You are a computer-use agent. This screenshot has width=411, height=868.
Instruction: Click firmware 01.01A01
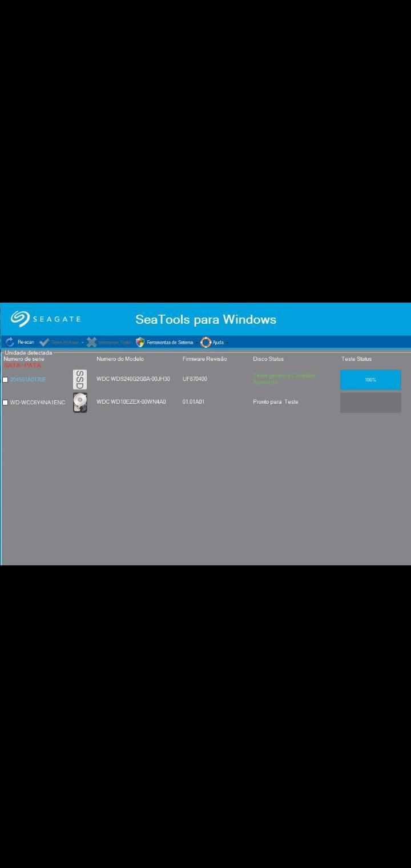tap(194, 402)
